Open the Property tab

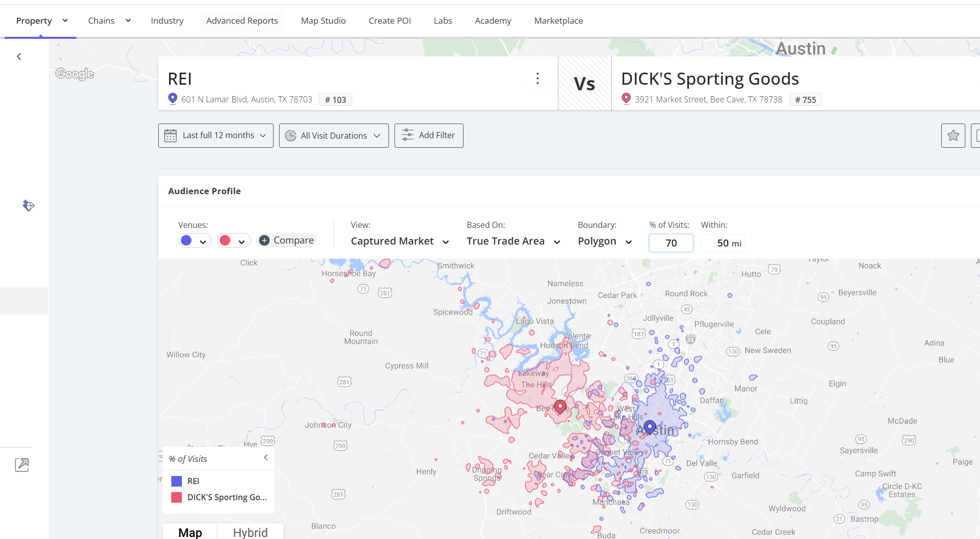pos(34,21)
